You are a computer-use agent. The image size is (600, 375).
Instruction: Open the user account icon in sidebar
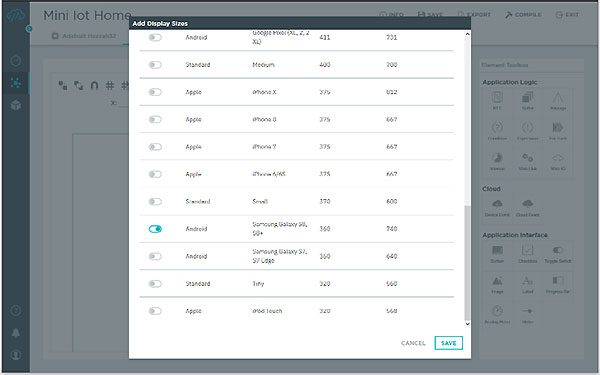[16, 355]
